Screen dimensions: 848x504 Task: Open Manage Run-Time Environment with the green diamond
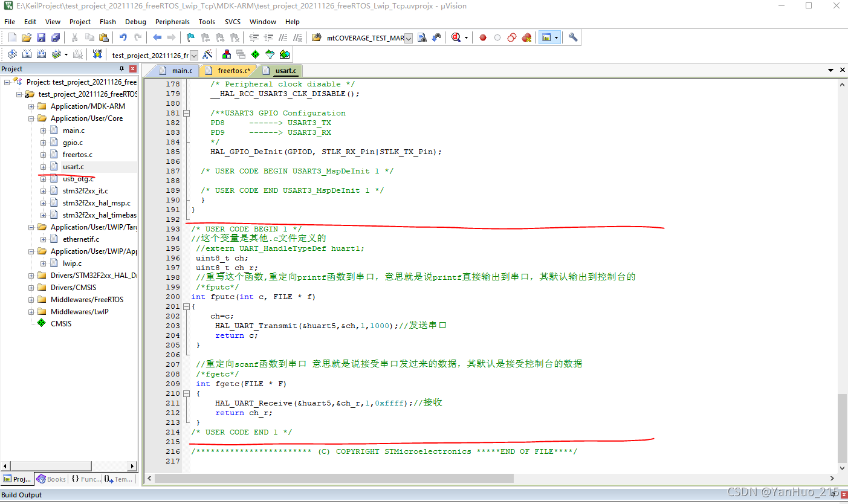coord(256,54)
